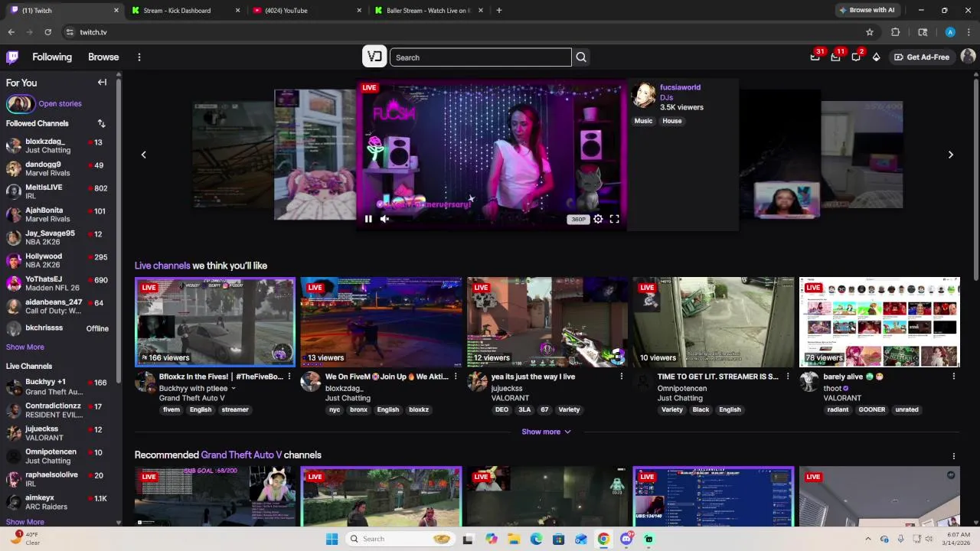Open the DJs category link
Screen dimensions: 980x551
(666, 97)
